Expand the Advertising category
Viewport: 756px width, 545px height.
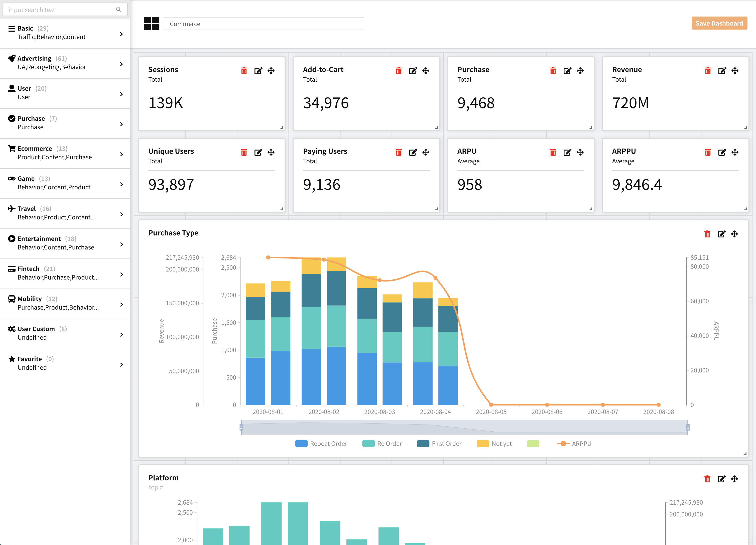tap(121, 64)
